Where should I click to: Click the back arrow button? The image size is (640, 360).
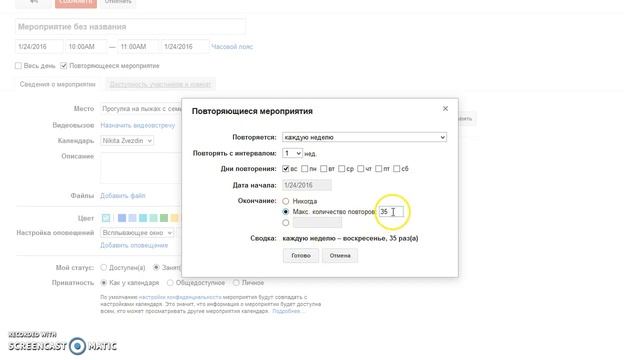tap(34, 2)
